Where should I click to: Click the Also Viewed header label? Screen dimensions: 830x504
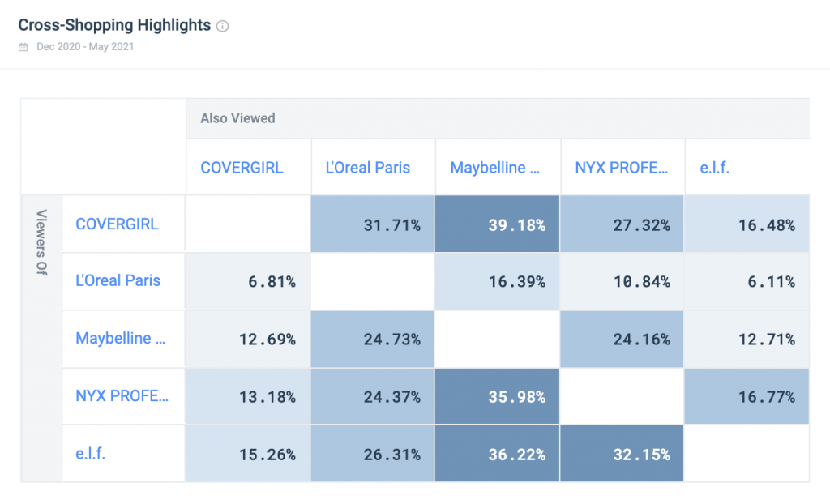[x=238, y=118]
